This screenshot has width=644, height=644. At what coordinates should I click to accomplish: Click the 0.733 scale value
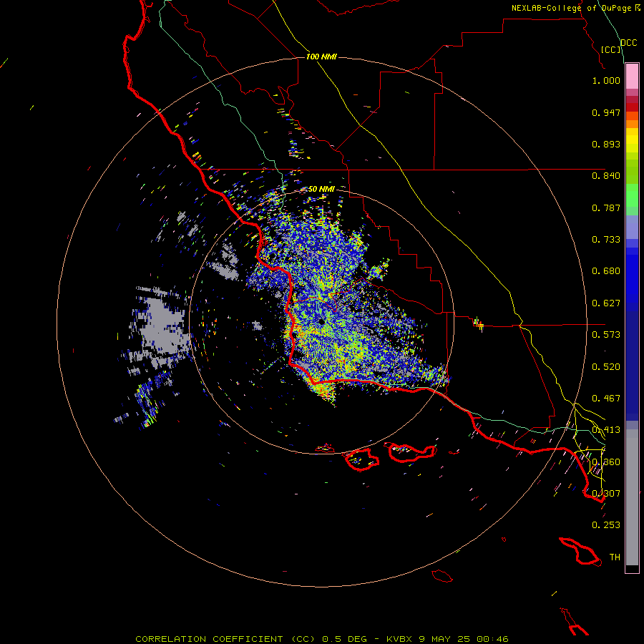tap(606, 240)
